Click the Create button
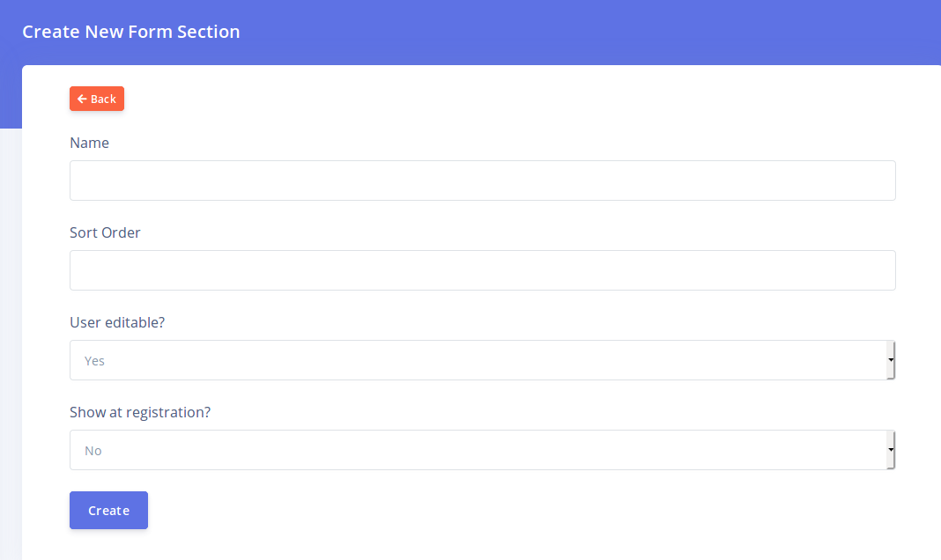 [108, 511]
